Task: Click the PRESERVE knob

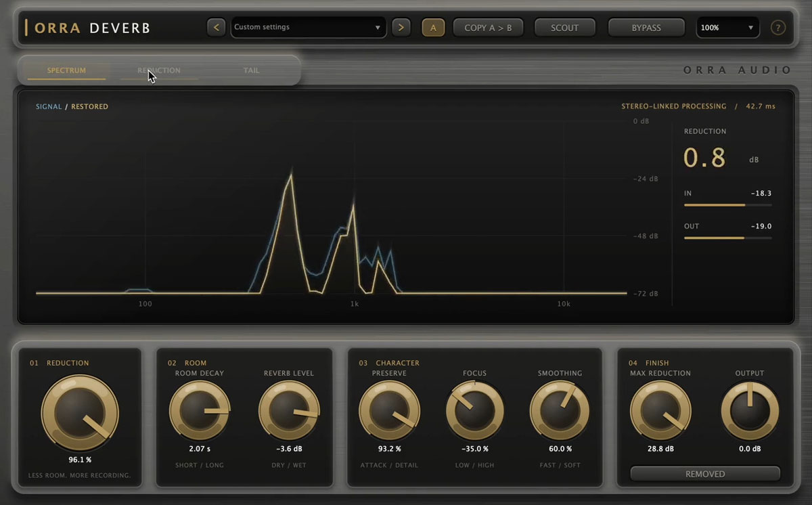Action: pyautogui.click(x=389, y=411)
